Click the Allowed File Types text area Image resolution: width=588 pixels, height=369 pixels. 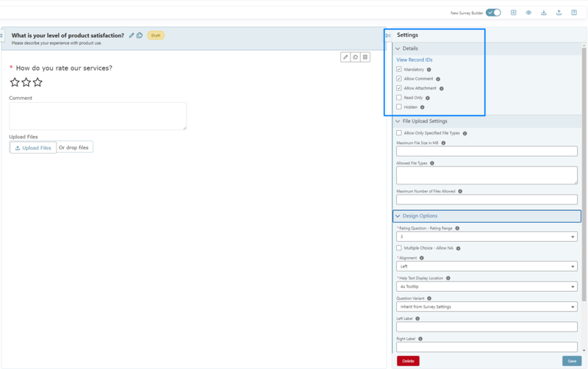point(487,175)
